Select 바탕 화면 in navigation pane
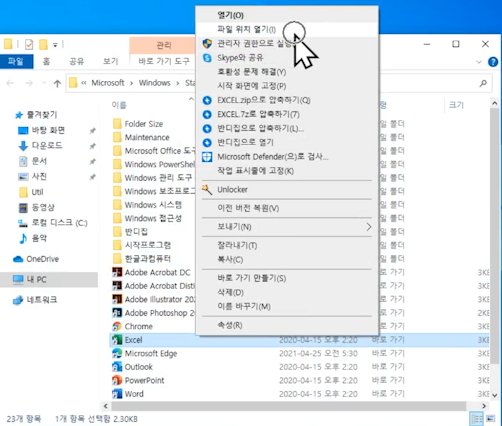The height and width of the screenshot is (426, 502). click(48, 130)
